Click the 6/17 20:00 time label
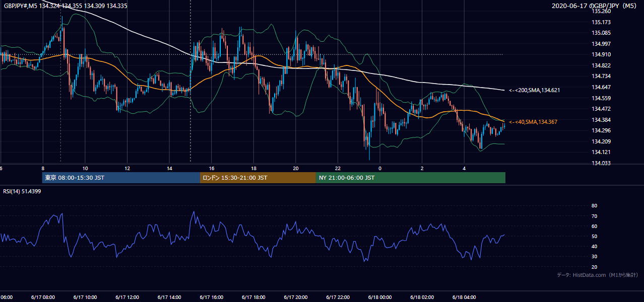Screen dimensions: 644x302 (x=295, y=297)
